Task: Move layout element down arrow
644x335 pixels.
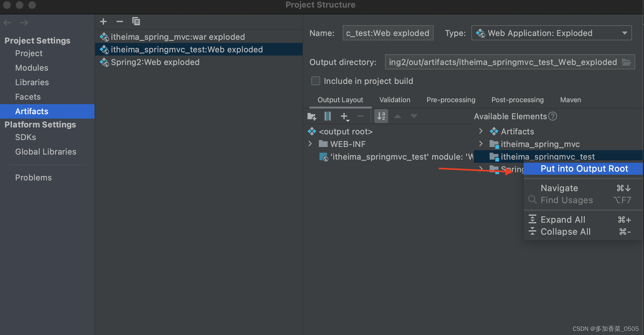Action: (x=414, y=116)
